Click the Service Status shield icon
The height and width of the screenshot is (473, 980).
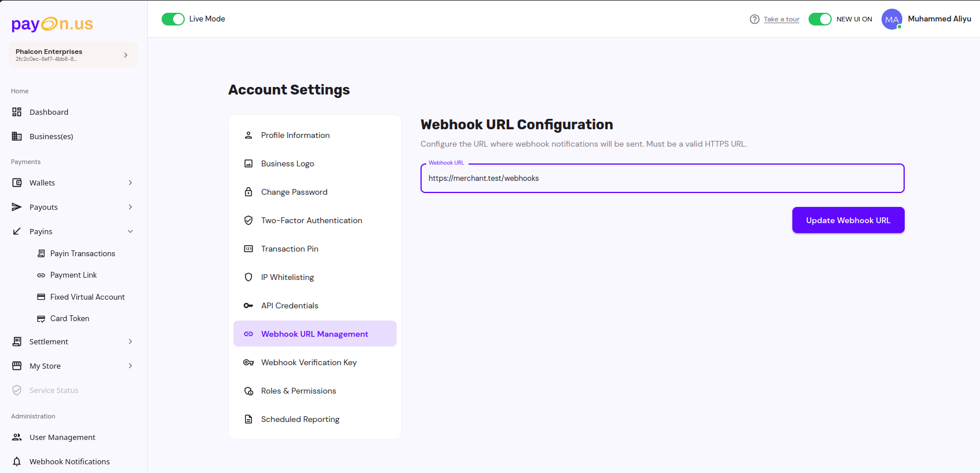click(x=17, y=390)
